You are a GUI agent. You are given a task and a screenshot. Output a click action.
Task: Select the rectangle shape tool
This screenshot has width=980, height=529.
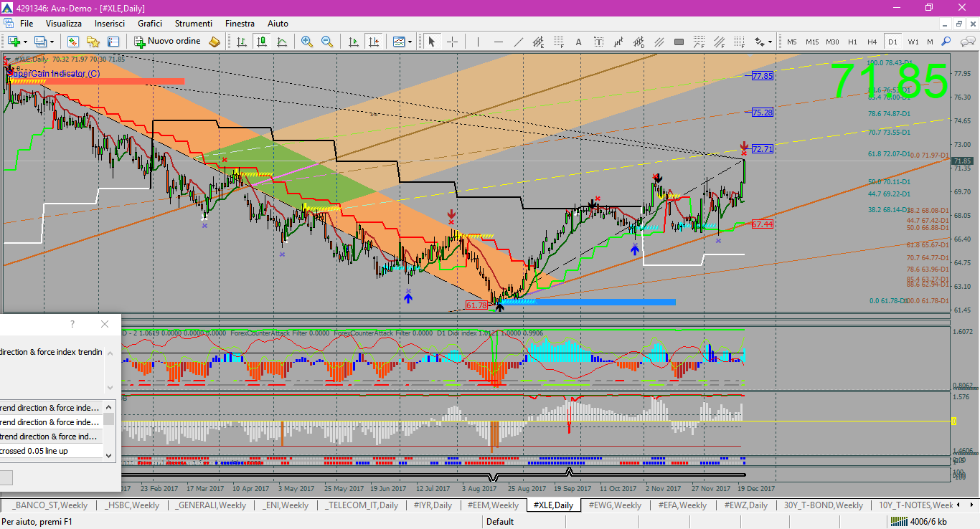click(x=679, y=42)
